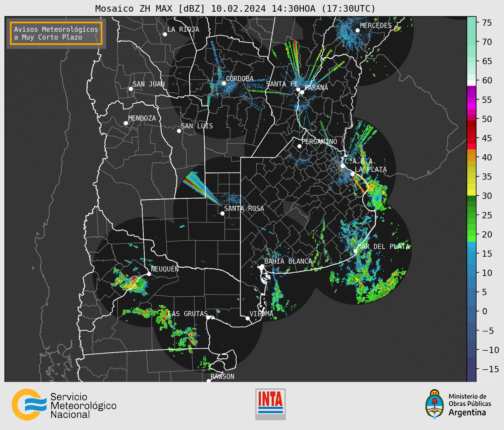Click the SAN JUAN city marker dot
The height and width of the screenshot is (430, 504).
[131, 89]
